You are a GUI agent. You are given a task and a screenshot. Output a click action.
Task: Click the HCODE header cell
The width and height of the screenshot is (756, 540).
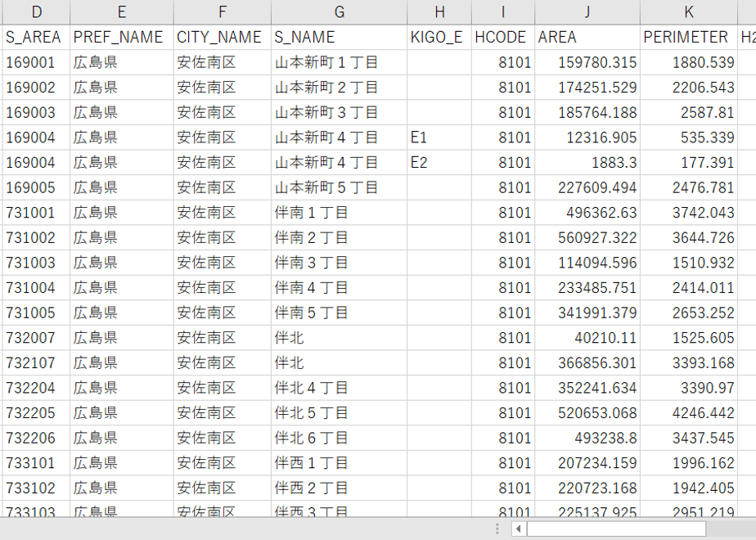tap(503, 37)
